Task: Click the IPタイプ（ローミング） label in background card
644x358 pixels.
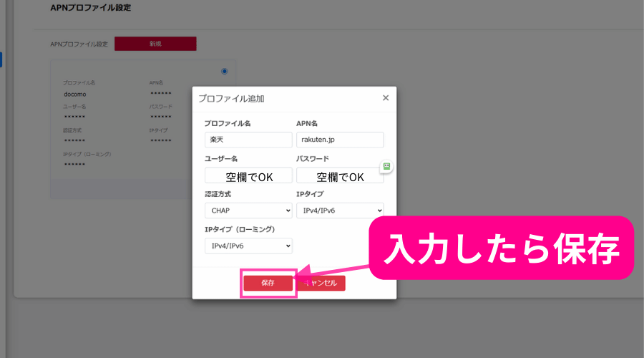Action: point(87,154)
